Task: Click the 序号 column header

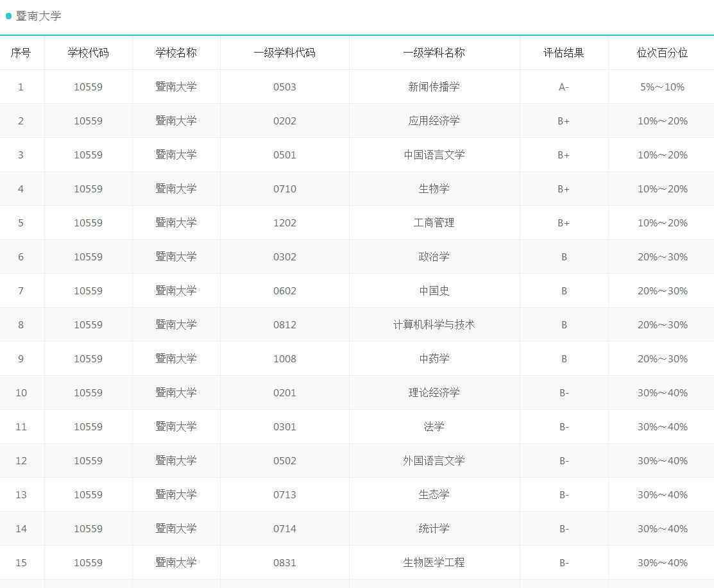Action: tap(21, 53)
